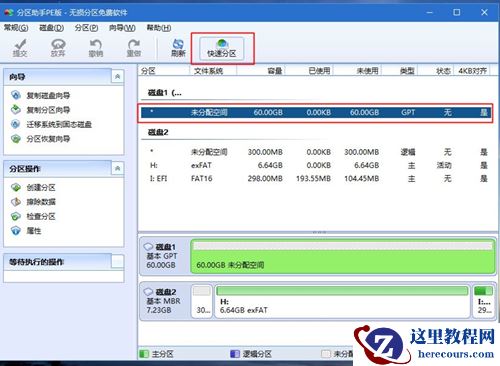Click the 重做 (redo) toolbar icon
Viewport: 500px width, 366px height.
point(134,48)
